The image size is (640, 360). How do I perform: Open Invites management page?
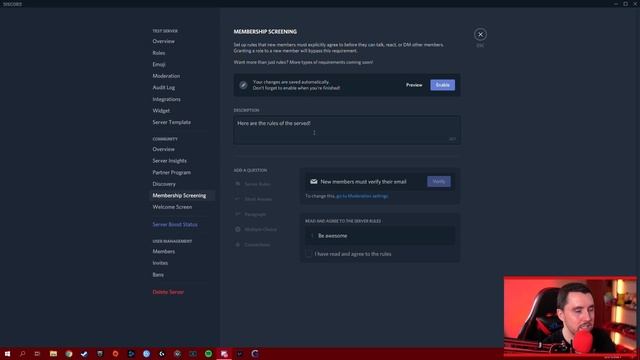pyautogui.click(x=160, y=263)
